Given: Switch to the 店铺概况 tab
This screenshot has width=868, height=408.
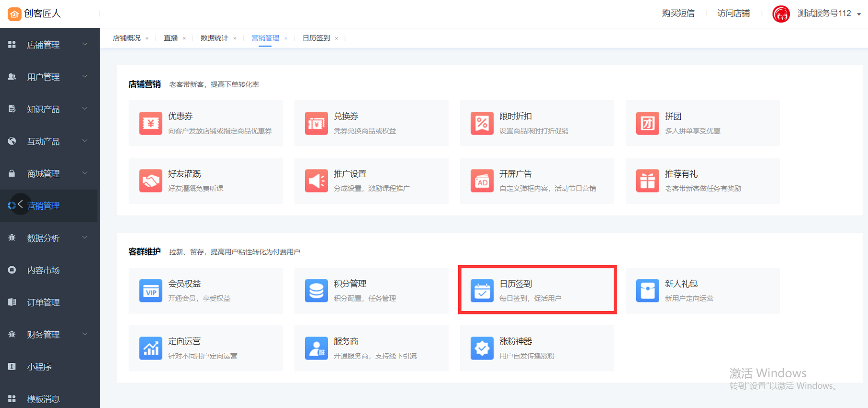Looking at the screenshot, I should [x=127, y=38].
